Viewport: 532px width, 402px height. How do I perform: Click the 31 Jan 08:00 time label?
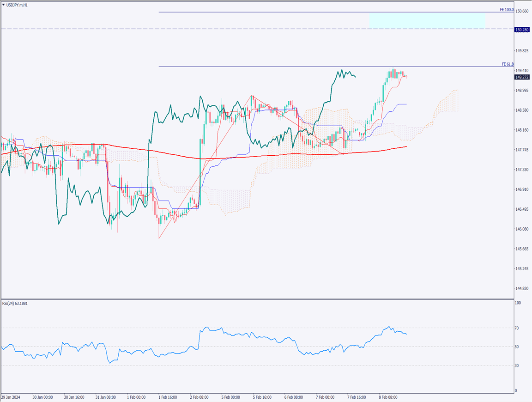105,397
